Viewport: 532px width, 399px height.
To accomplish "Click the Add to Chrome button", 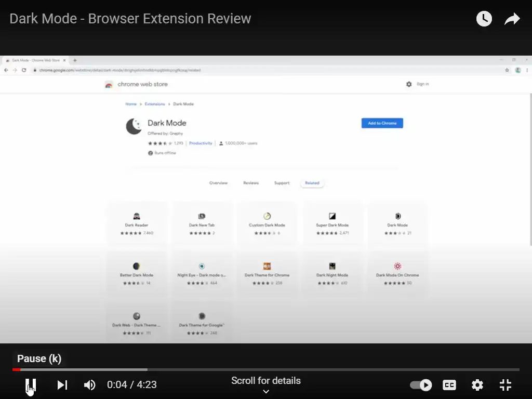I will (382, 123).
